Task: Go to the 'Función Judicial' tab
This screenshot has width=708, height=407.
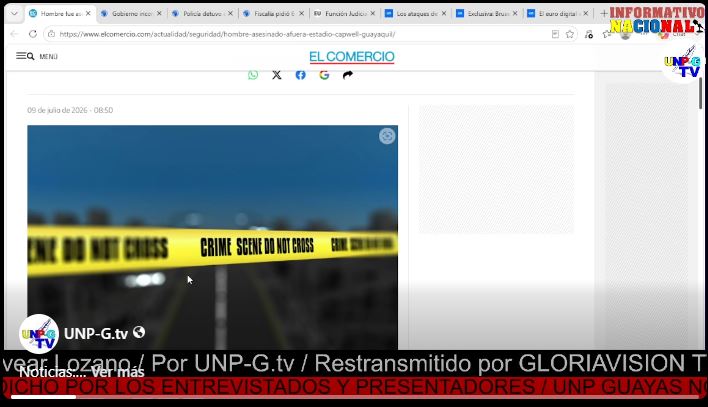Action: [345, 14]
